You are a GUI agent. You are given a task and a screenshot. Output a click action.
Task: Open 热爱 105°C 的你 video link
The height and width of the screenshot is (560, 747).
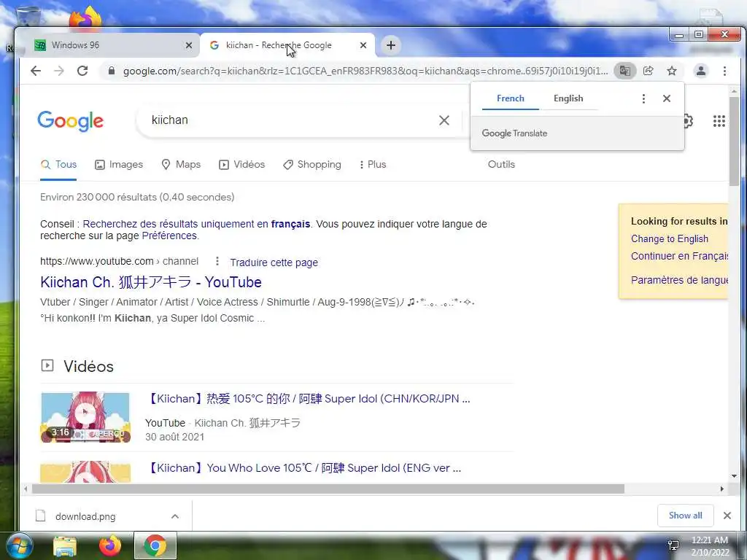tap(309, 399)
